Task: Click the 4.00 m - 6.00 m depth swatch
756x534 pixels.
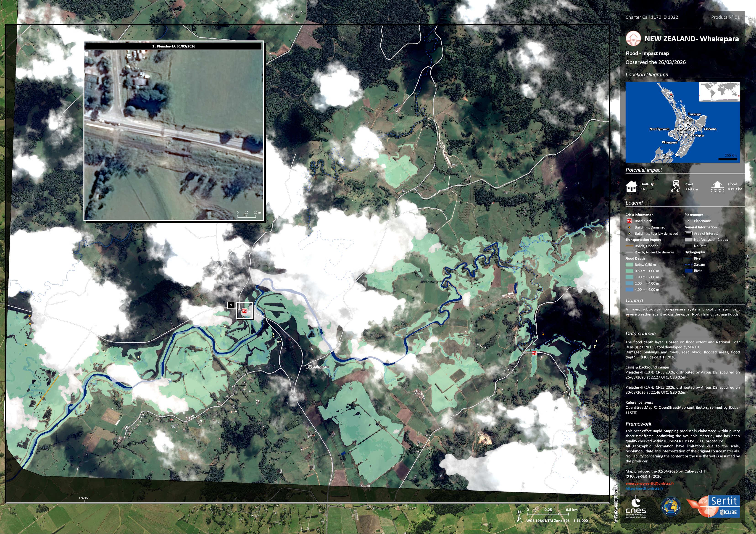Action: 629,290
